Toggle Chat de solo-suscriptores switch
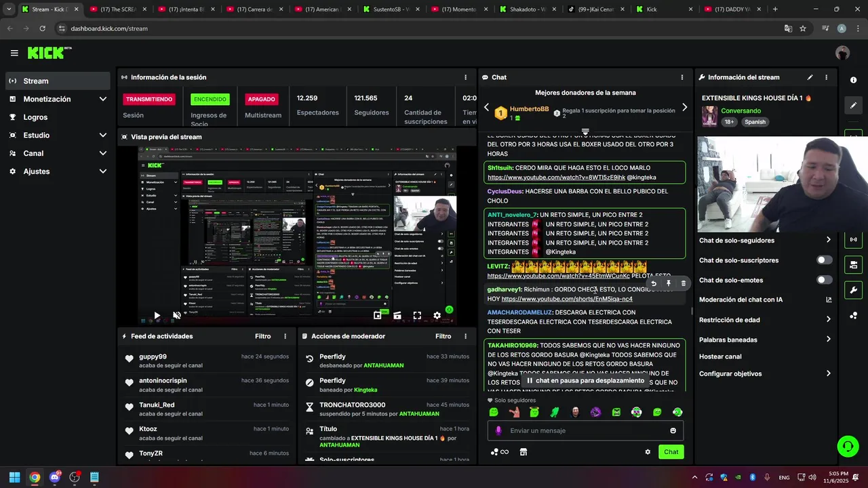868x488 pixels. 824,260
